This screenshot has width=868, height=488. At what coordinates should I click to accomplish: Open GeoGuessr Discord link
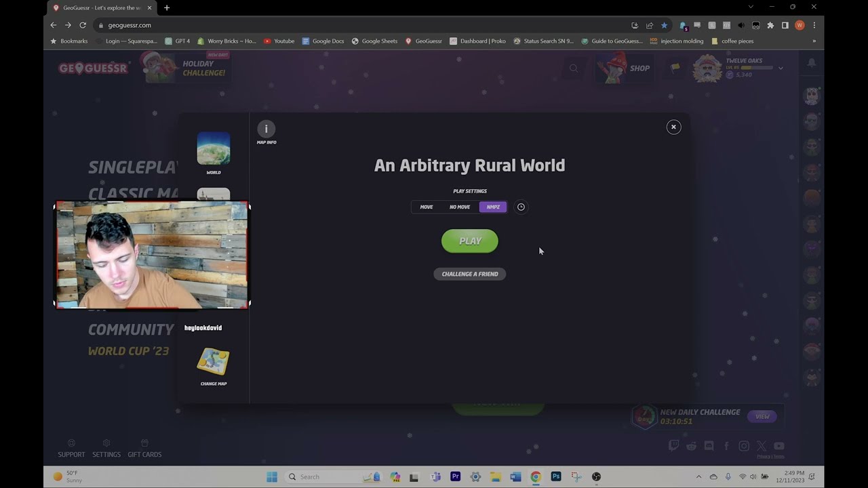[709, 446]
